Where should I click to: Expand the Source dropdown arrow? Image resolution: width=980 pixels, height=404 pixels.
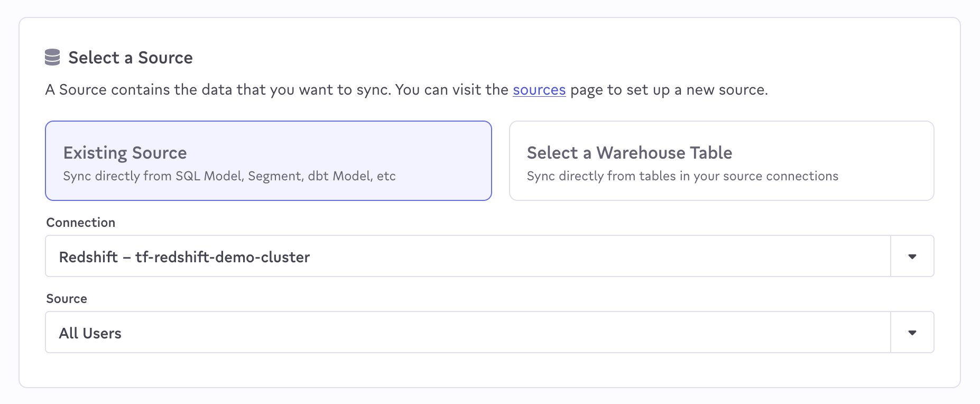click(x=912, y=333)
